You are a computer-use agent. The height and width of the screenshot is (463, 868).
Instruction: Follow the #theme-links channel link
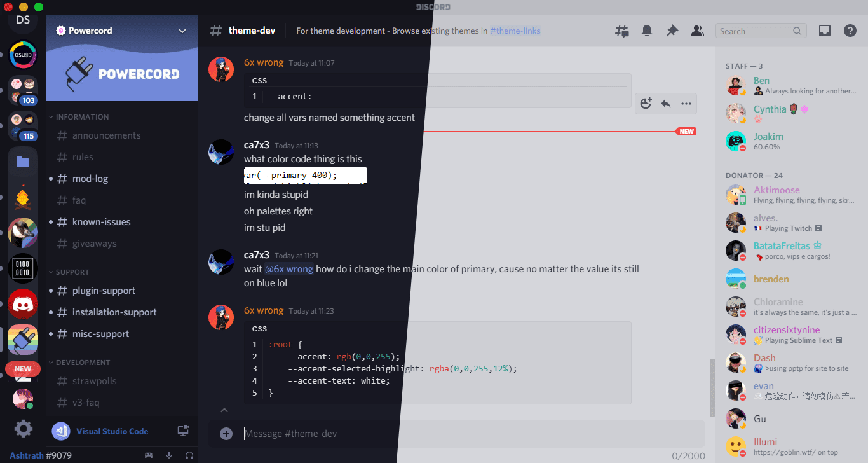point(515,31)
